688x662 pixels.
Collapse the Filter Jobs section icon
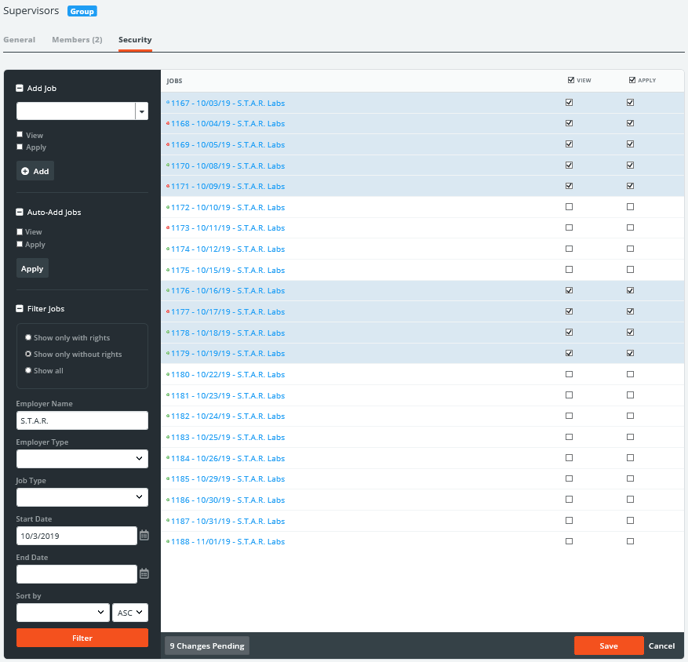[20, 309]
